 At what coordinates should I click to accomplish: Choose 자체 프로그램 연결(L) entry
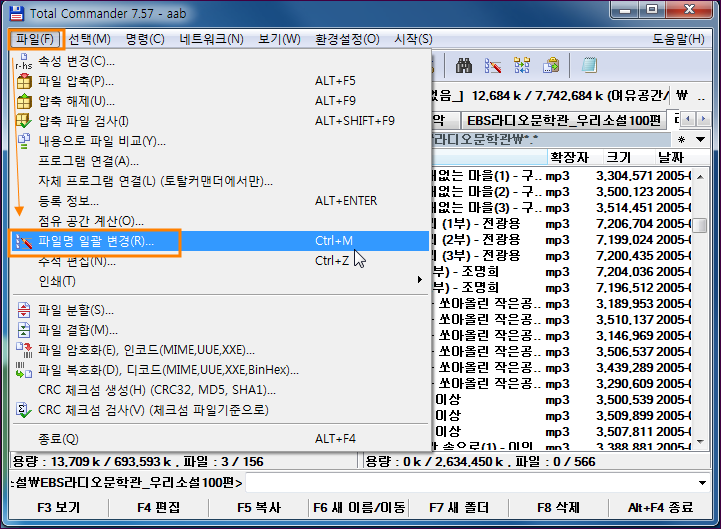coord(220,181)
